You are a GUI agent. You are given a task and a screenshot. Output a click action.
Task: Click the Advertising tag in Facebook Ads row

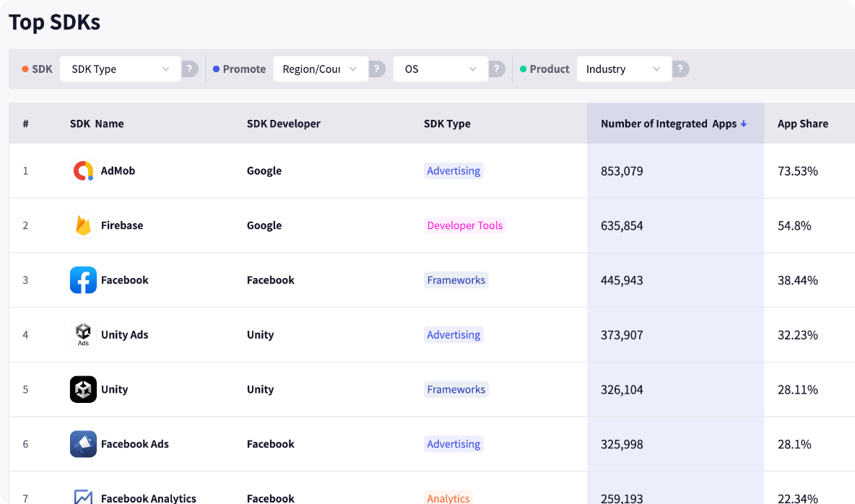point(453,444)
